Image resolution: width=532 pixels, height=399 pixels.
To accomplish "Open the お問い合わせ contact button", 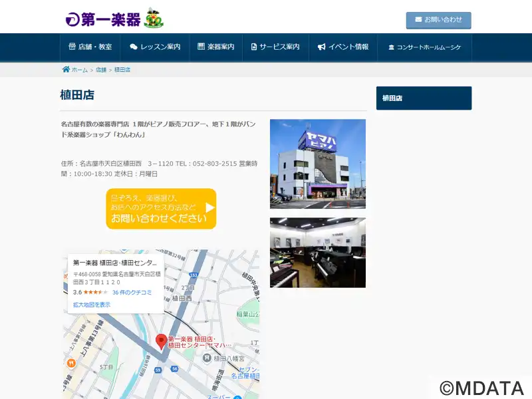I will [438, 21].
